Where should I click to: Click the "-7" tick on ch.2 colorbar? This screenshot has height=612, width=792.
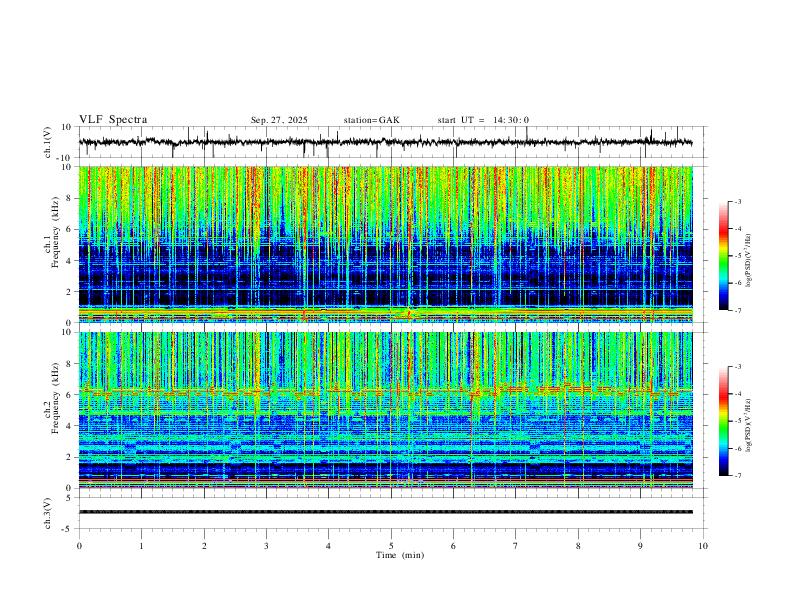click(738, 476)
